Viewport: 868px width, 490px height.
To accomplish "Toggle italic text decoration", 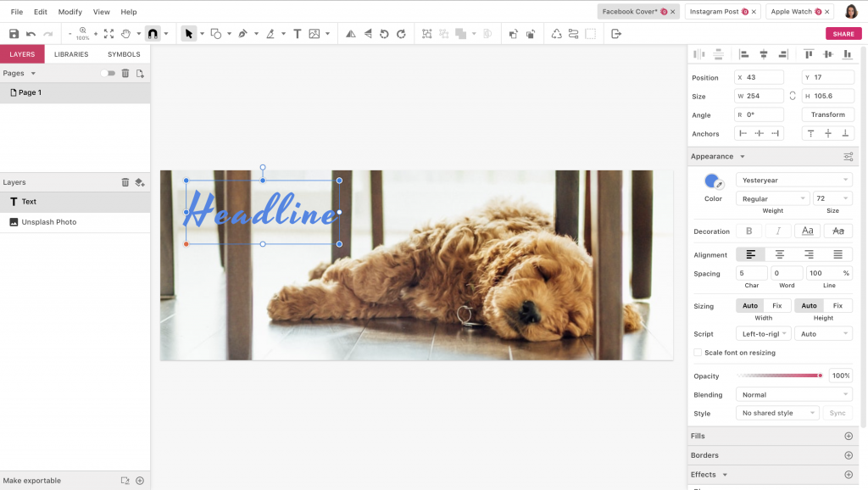I will point(778,231).
